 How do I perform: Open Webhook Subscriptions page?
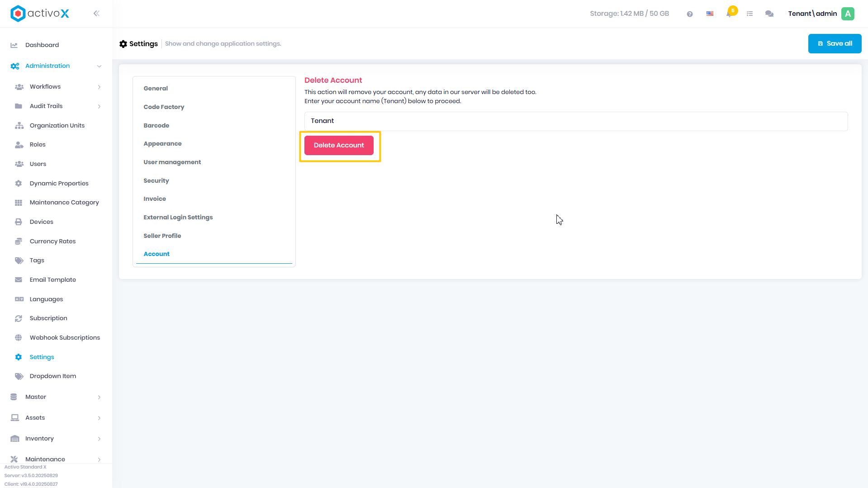pyautogui.click(x=65, y=338)
